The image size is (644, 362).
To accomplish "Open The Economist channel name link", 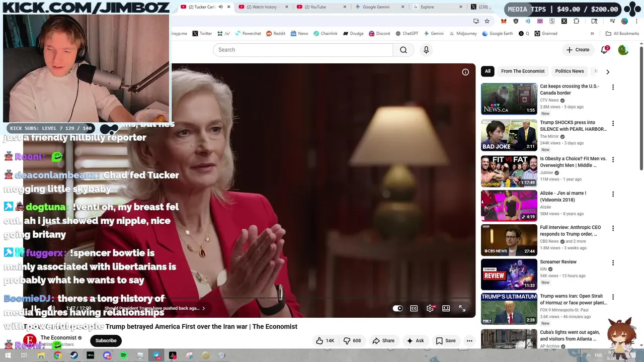I will pos(58,337).
